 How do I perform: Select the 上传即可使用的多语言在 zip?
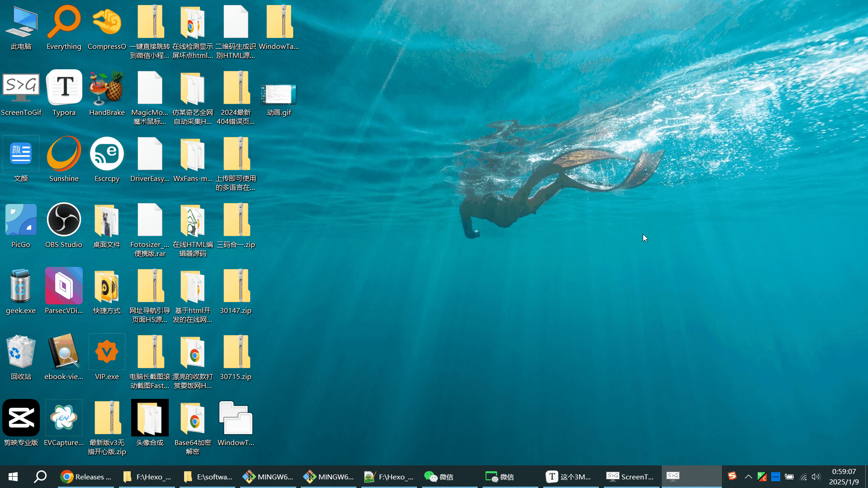click(x=236, y=165)
